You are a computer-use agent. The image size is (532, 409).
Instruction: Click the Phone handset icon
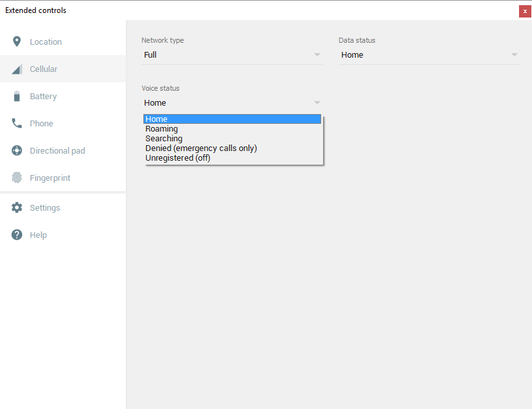(x=17, y=123)
